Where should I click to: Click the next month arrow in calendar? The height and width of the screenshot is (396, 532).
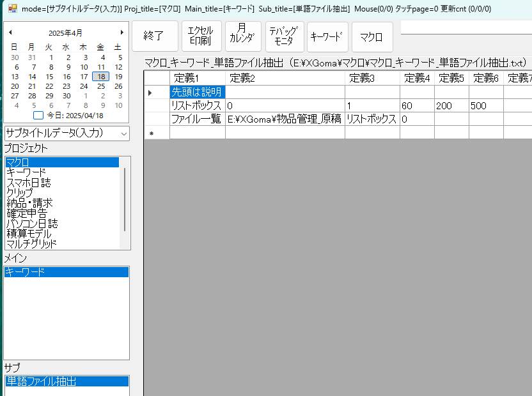[121, 33]
